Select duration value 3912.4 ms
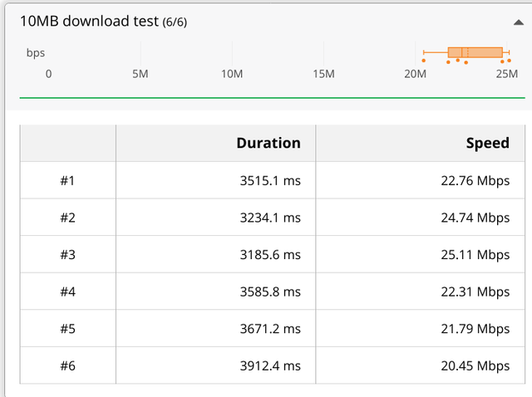The width and height of the screenshot is (532, 397). point(270,365)
